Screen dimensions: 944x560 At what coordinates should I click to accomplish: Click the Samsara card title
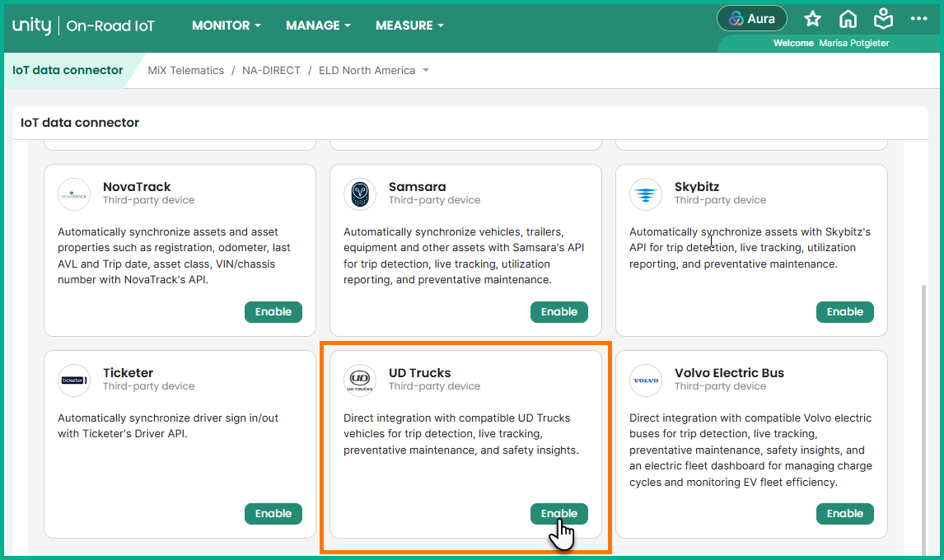(417, 187)
